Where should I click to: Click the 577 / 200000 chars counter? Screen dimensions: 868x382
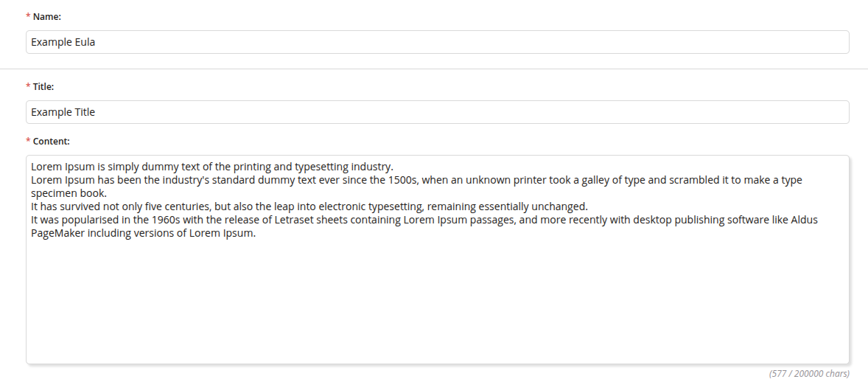coord(809,374)
